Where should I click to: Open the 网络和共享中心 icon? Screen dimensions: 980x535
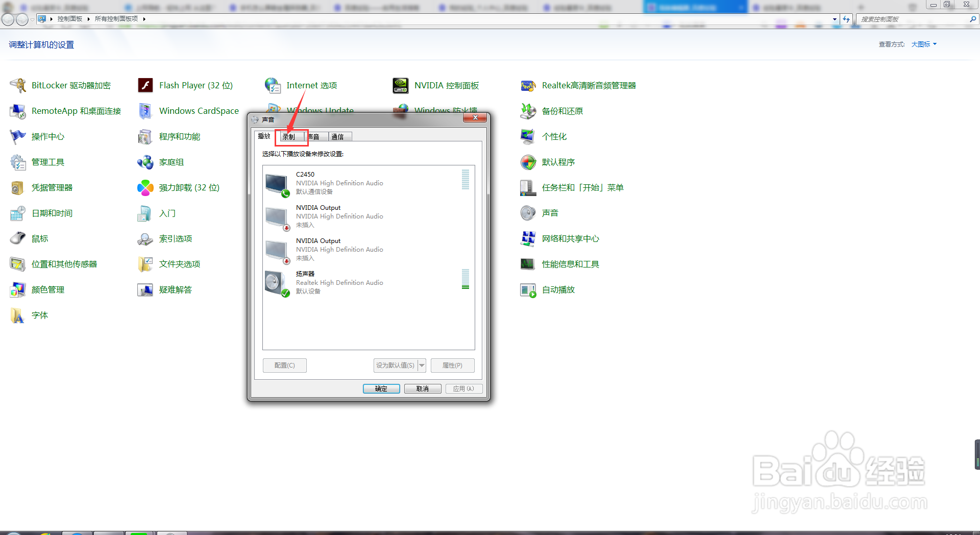click(528, 238)
